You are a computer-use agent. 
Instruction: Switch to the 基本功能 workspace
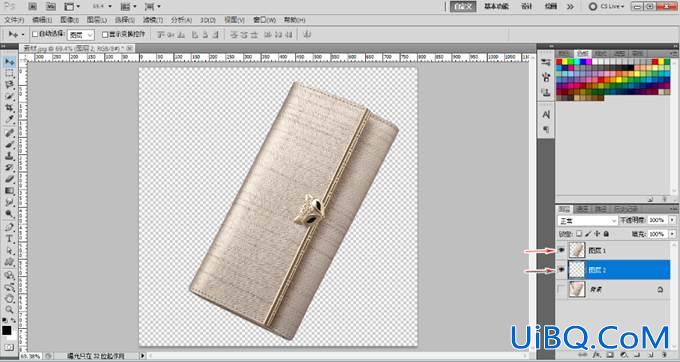496,7
